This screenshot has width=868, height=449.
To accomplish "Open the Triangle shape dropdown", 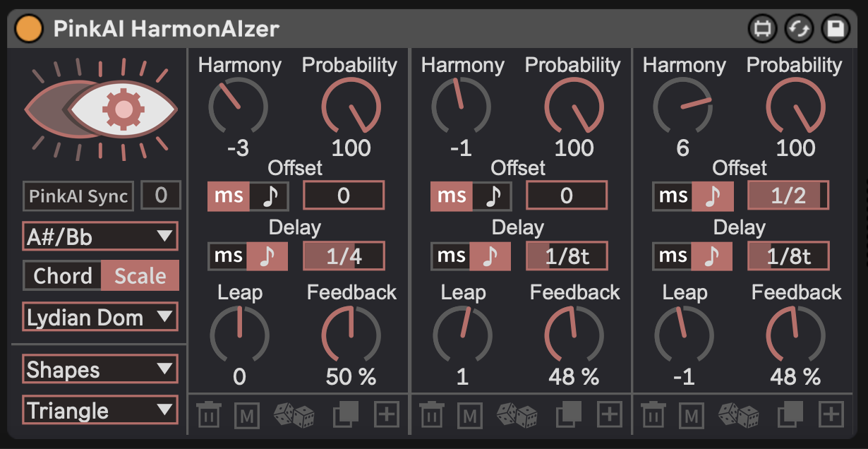I will click(x=100, y=410).
